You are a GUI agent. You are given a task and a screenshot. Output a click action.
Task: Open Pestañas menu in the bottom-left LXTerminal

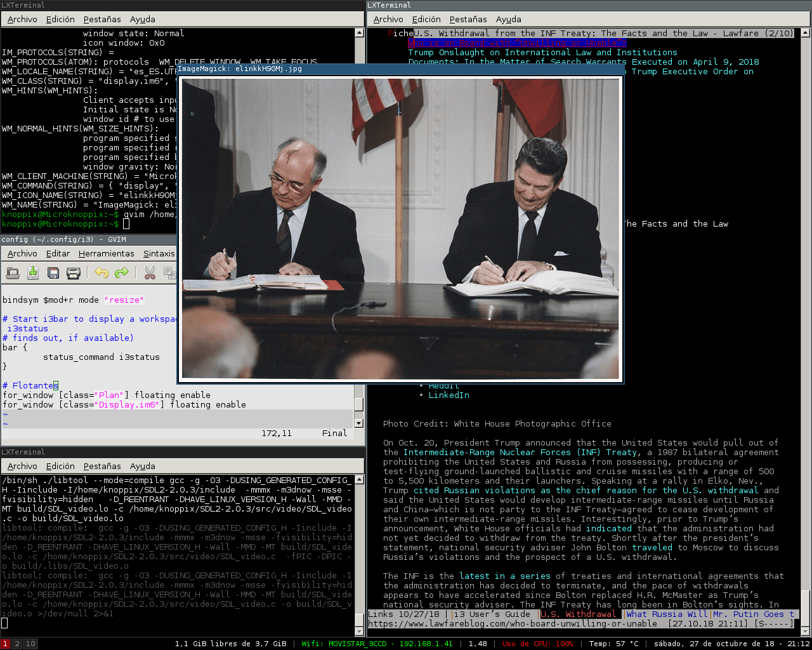[102, 467]
